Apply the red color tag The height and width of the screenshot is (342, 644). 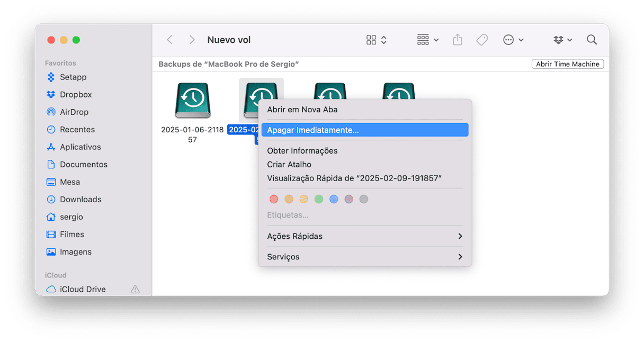pos(274,200)
